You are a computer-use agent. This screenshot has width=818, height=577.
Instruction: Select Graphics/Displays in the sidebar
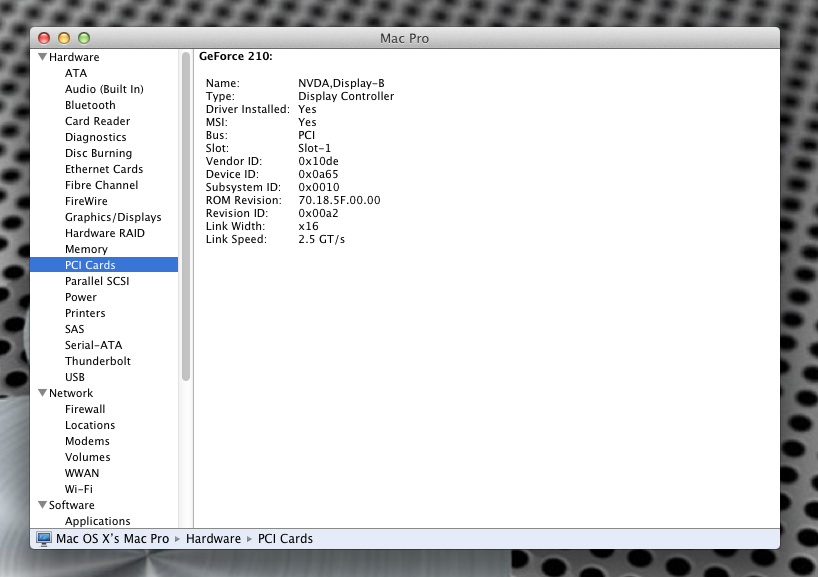click(113, 217)
